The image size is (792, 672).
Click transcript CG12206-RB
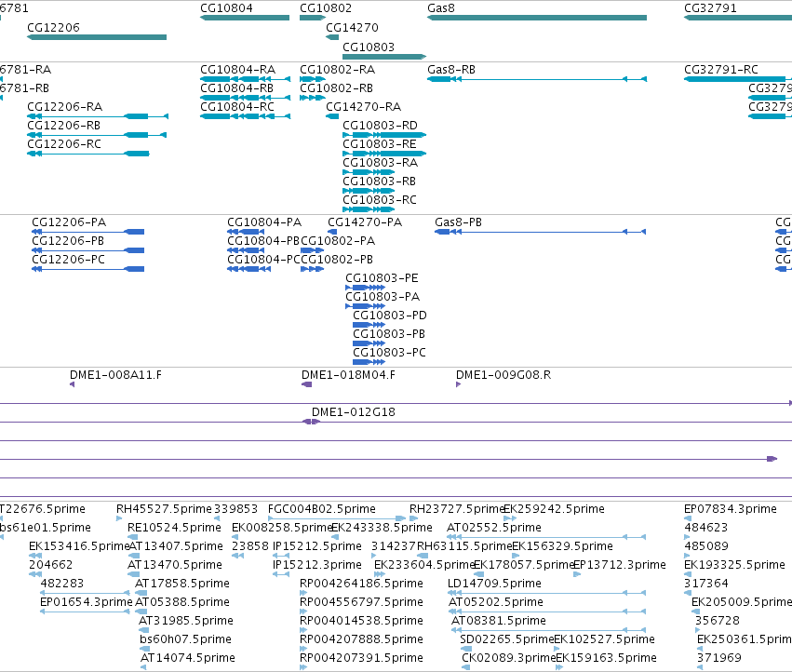point(97,135)
